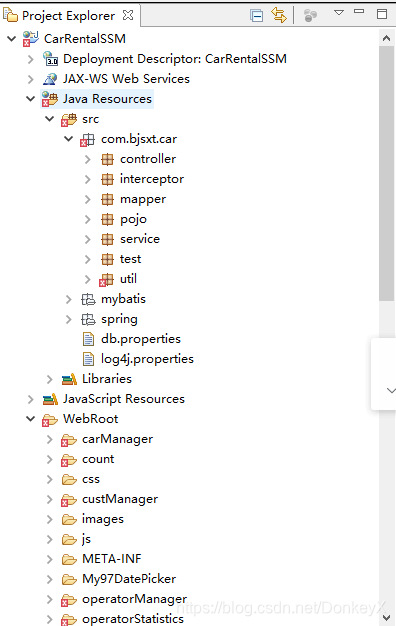Maximize the Project Explorer view
396x626 pixels.
pos(382,14)
